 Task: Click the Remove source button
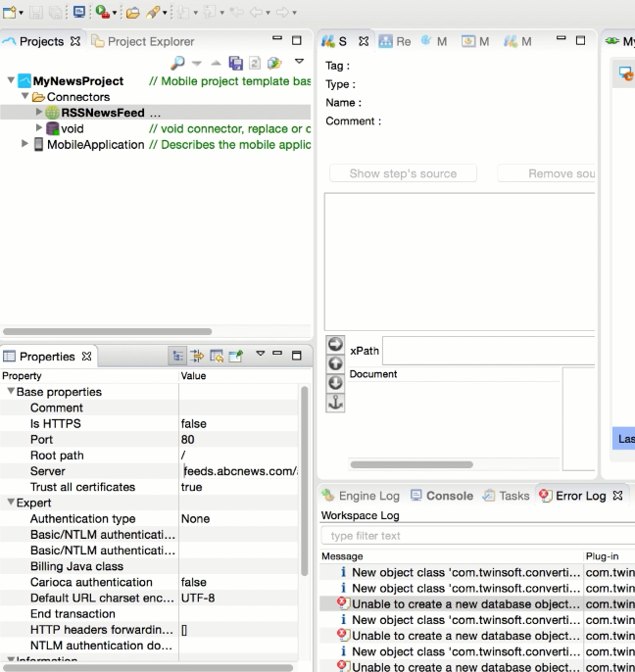546,173
